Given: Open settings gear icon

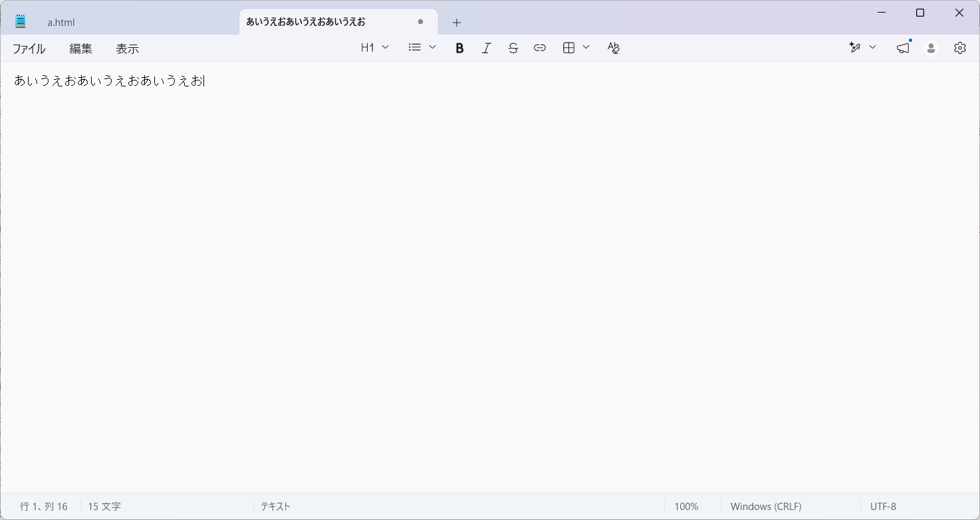Looking at the screenshot, I should tap(959, 48).
